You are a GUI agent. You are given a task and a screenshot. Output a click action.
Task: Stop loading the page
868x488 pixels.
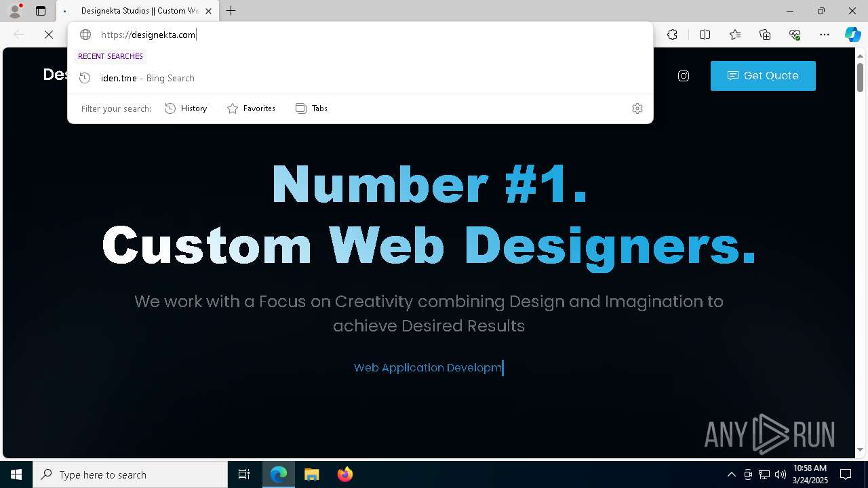coord(49,35)
